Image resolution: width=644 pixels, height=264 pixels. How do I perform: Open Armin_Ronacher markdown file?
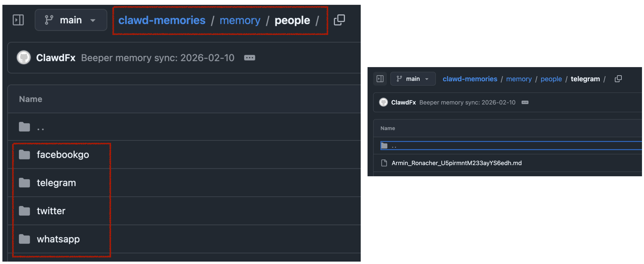pos(456,163)
